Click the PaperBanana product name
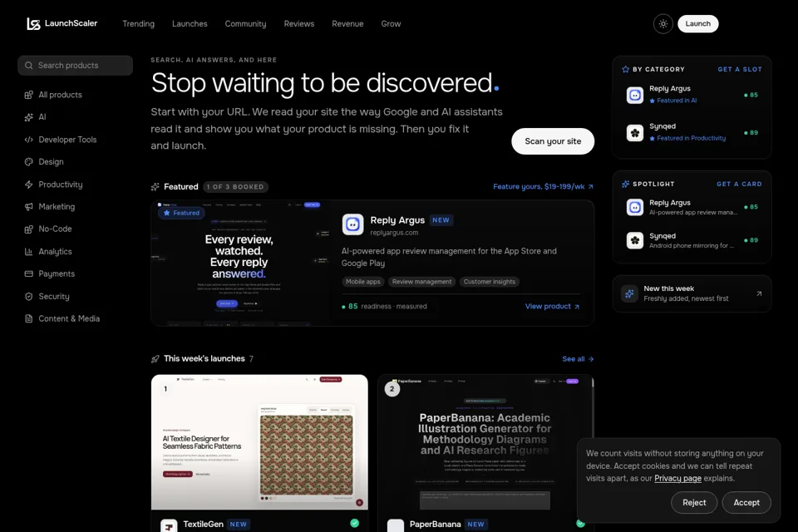798x532 pixels. pyautogui.click(x=435, y=524)
